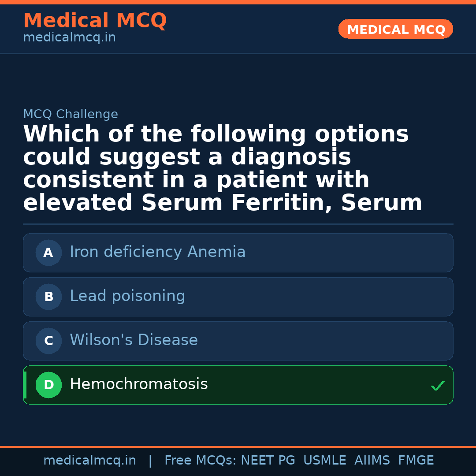Viewport: 476px width, 476px height.
Task: Open the medicalmcq.in header link
Action: point(69,37)
